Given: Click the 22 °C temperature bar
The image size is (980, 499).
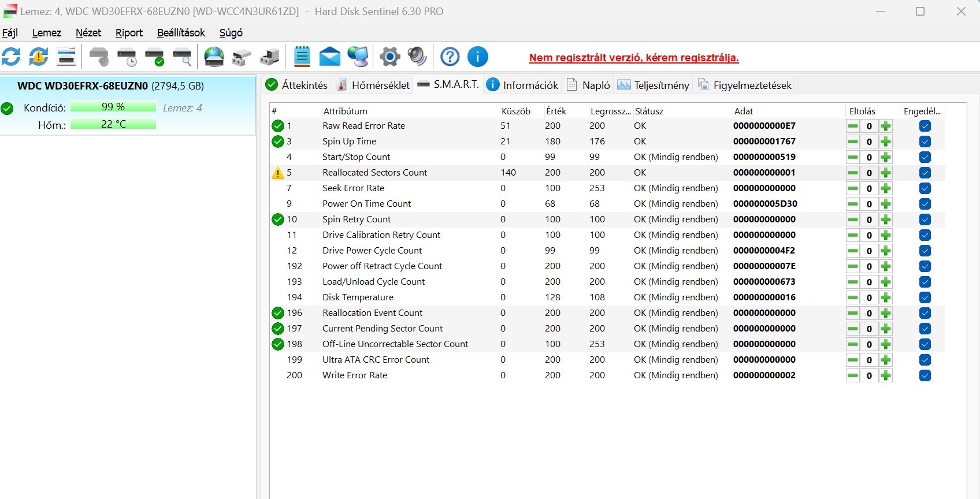Looking at the screenshot, I should [113, 124].
